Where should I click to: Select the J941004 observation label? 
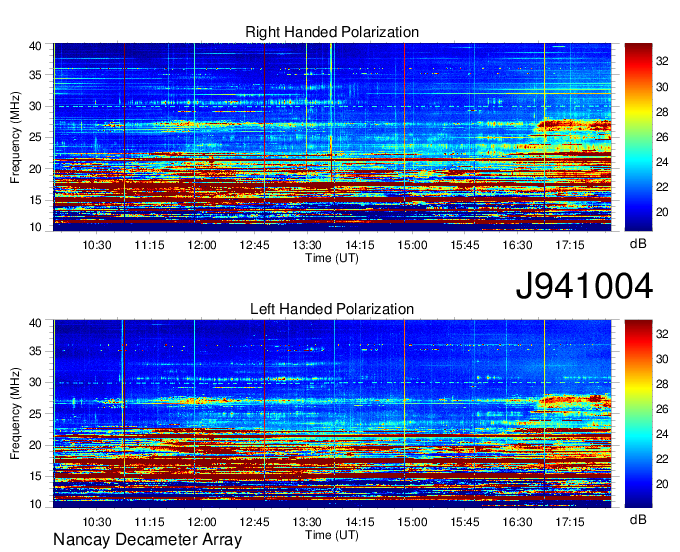click(x=584, y=286)
